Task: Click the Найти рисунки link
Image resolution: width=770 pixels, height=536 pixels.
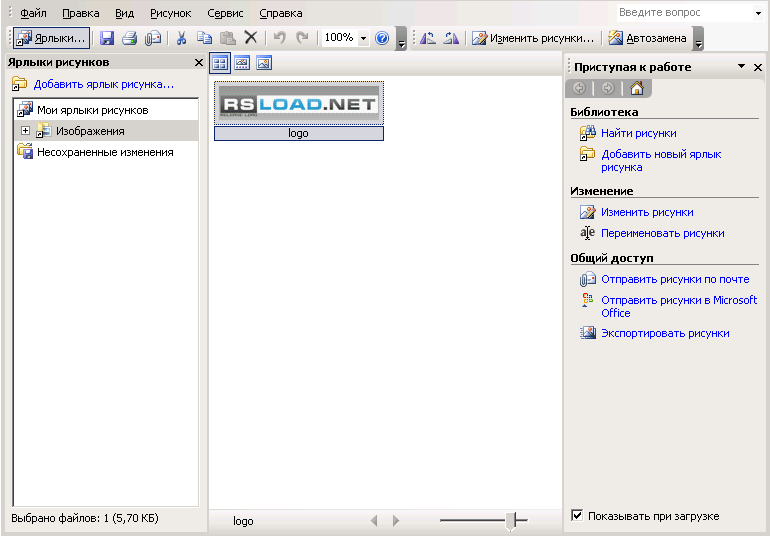Action: [638, 133]
